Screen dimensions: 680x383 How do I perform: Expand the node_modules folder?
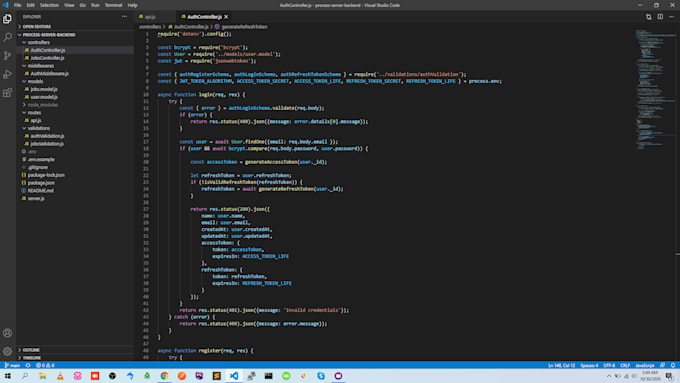[42, 105]
